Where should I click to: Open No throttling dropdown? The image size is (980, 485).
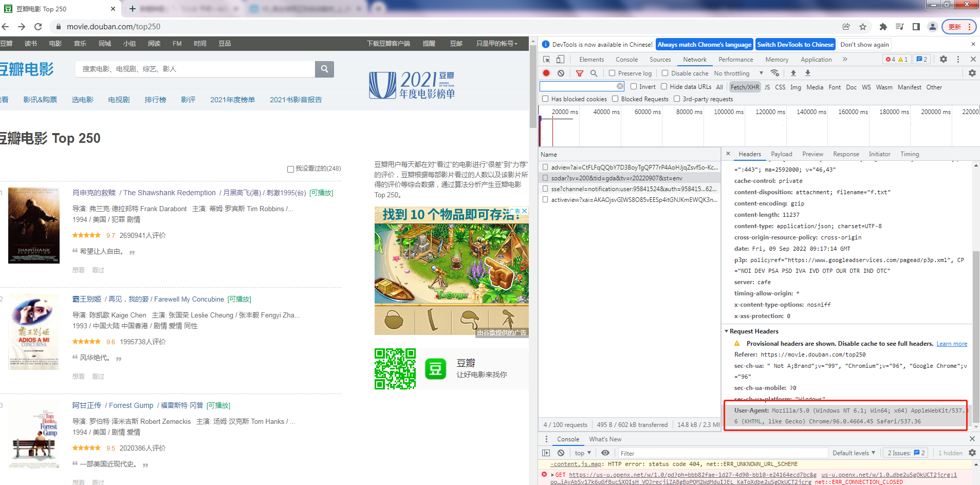point(739,73)
